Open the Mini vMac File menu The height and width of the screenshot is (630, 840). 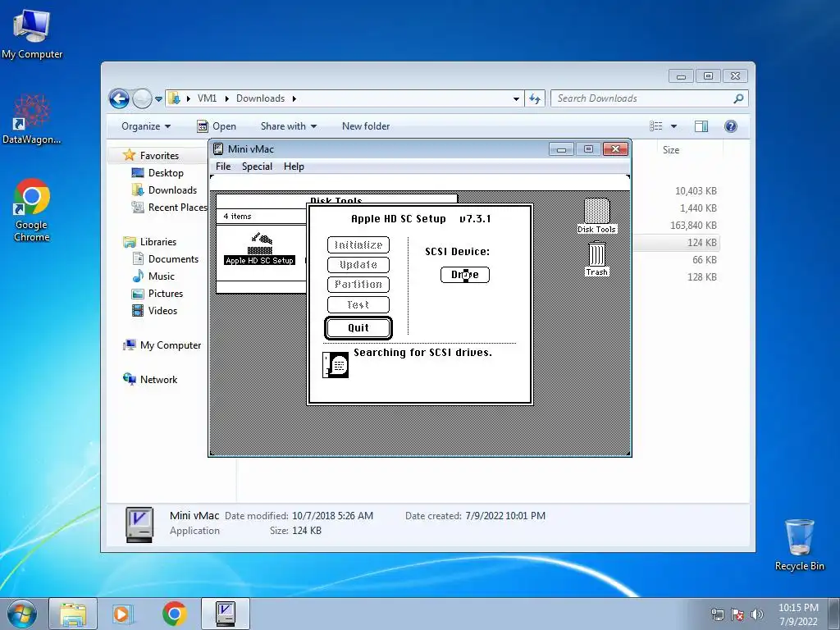[223, 166]
